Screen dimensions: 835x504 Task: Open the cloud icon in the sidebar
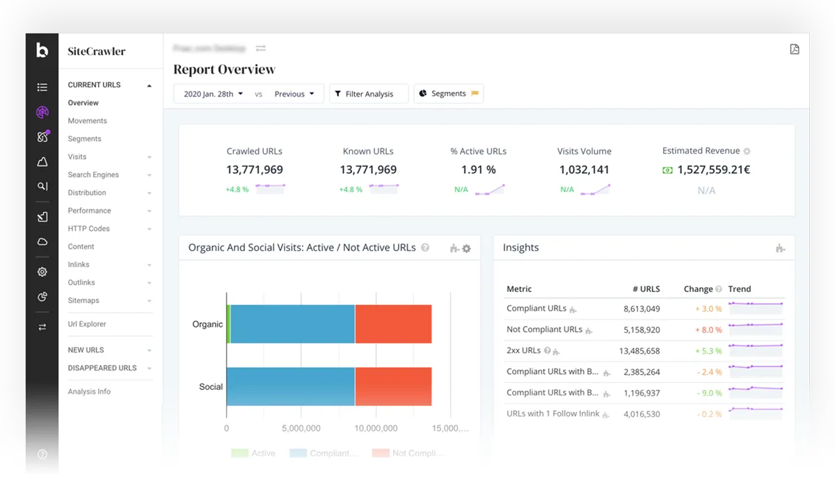pos(42,241)
